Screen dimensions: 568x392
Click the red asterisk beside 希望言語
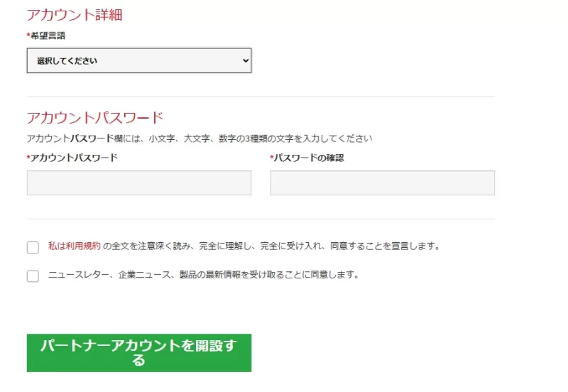(28, 36)
